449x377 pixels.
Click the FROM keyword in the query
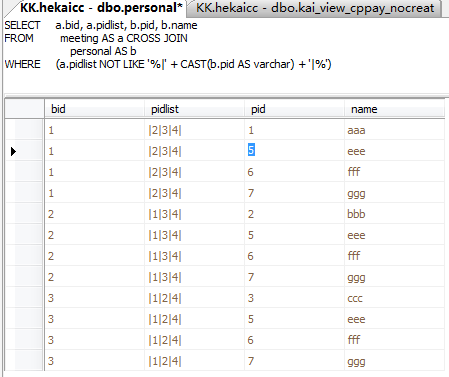pos(19,38)
